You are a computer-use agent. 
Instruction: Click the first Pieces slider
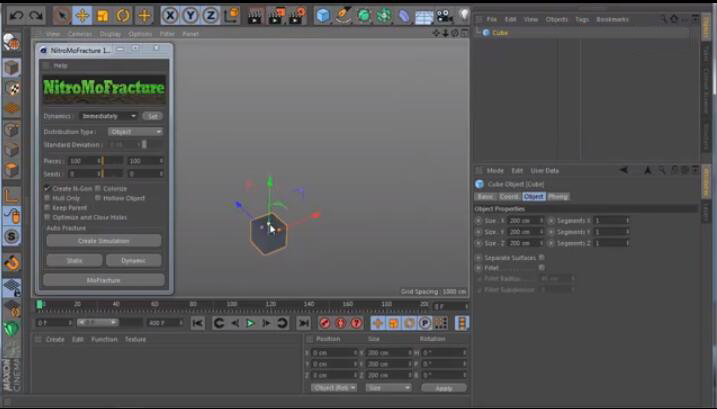click(112, 161)
